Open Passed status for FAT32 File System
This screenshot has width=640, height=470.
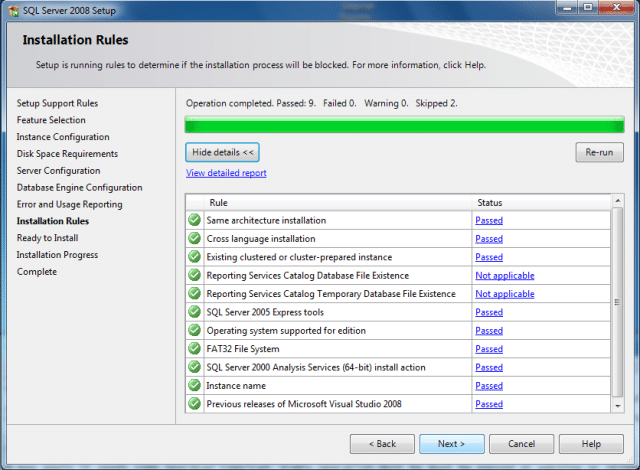(489, 349)
